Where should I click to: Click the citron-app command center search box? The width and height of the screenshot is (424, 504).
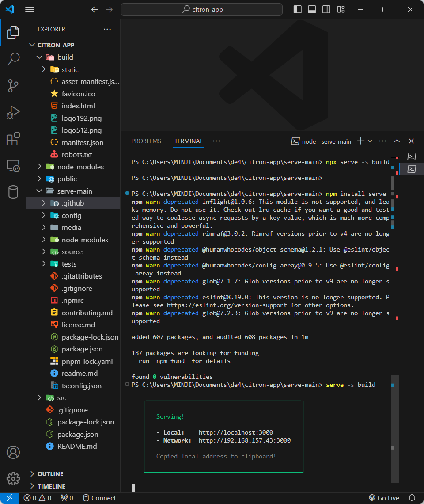click(201, 10)
